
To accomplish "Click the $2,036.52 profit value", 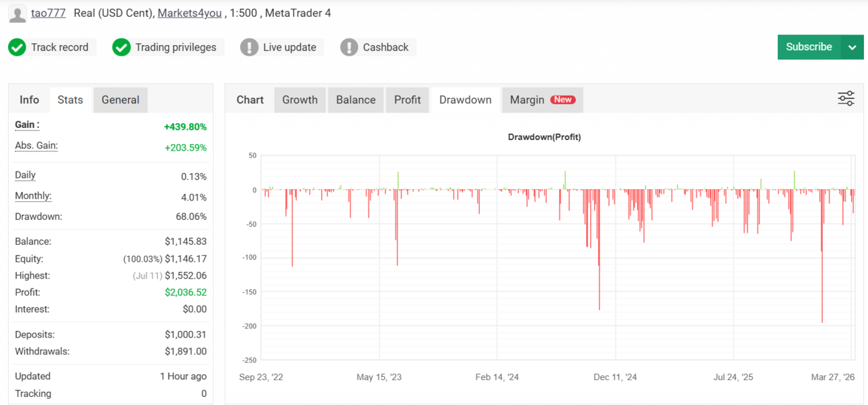I will coord(186,293).
